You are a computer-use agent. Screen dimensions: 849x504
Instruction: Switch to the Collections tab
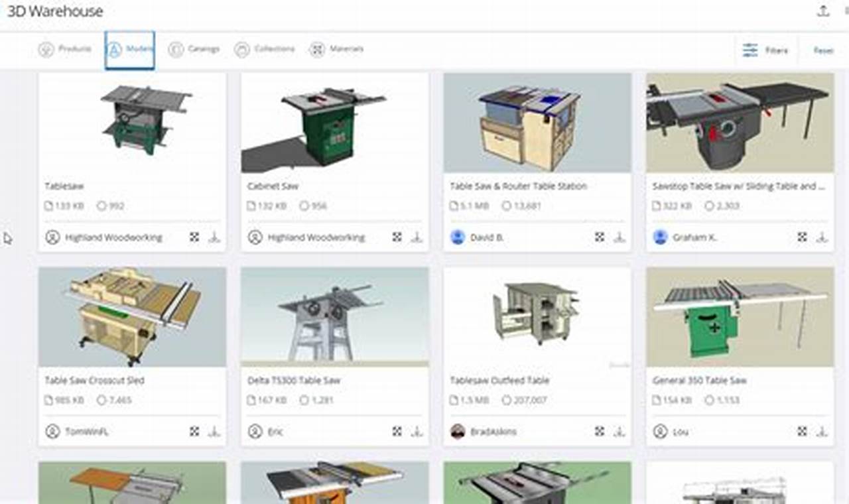point(265,48)
